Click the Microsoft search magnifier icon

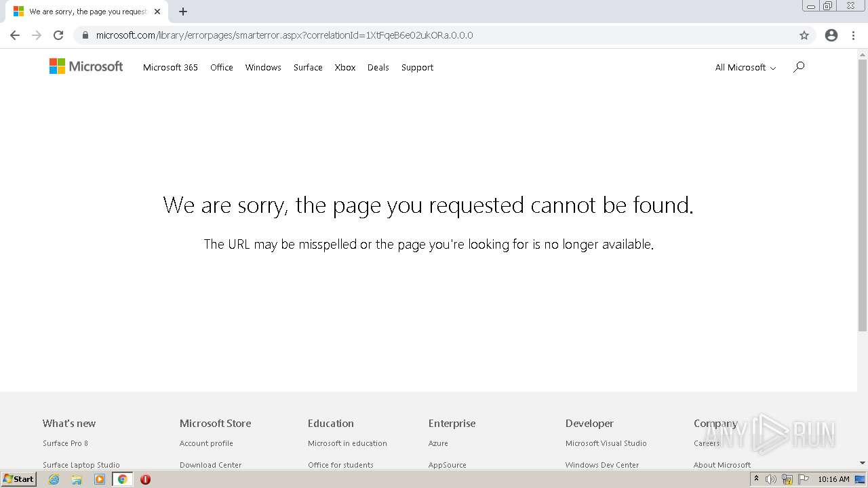point(799,66)
